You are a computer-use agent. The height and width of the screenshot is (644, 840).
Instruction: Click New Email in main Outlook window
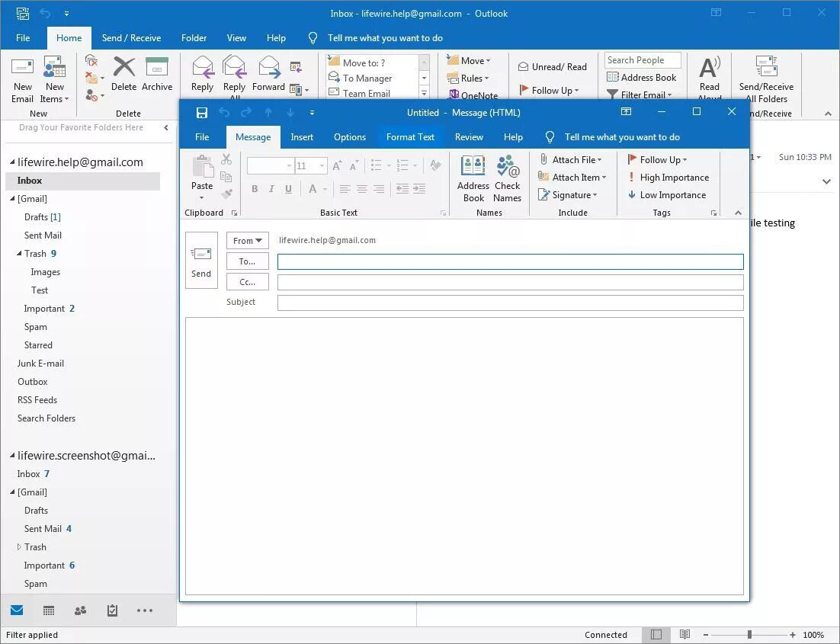click(23, 79)
